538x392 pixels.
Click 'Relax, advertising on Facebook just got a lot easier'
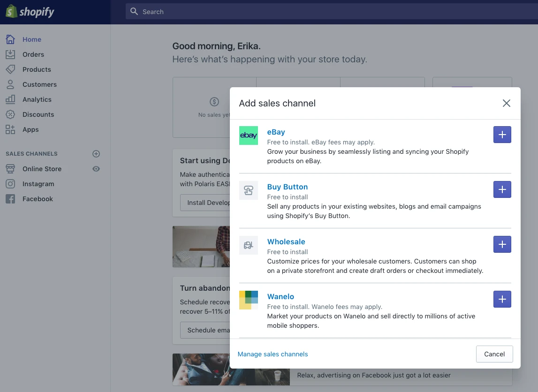[374, 375]
